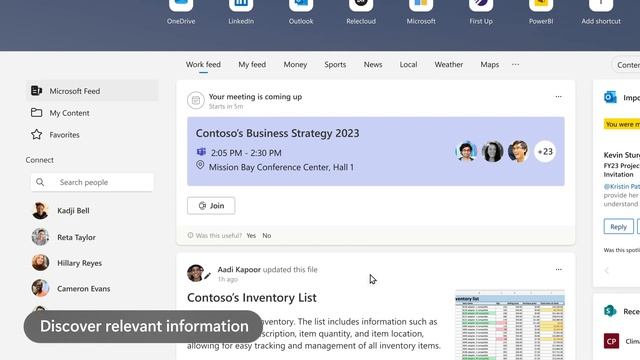Open Reta Taylor's profile

click(76, 237)
